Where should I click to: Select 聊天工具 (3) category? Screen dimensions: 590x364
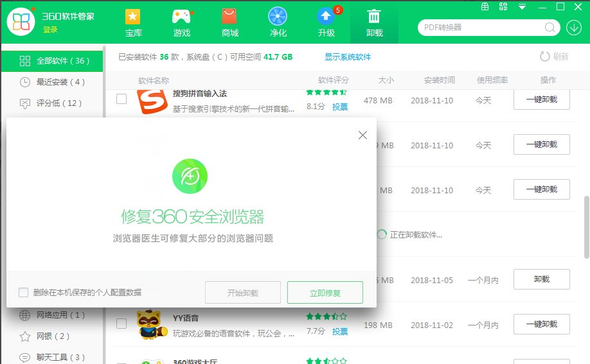click(52, 357)
